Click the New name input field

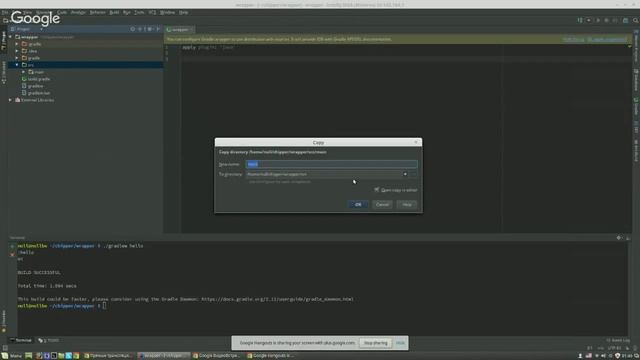click(331, 164)
